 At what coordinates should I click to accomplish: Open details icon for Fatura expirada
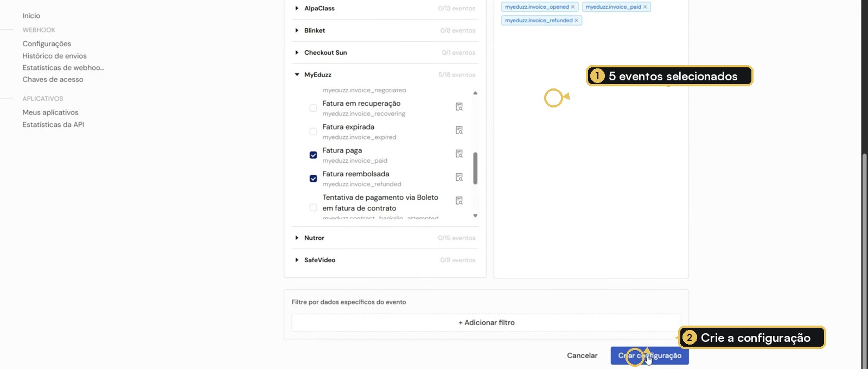coord(459,130)
